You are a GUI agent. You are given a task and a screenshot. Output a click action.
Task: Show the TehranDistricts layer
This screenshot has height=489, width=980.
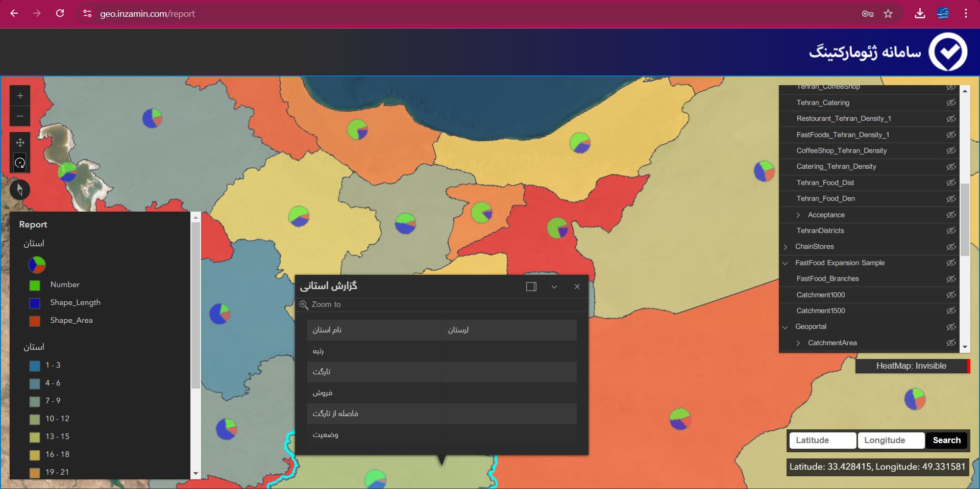coord(951,230)
